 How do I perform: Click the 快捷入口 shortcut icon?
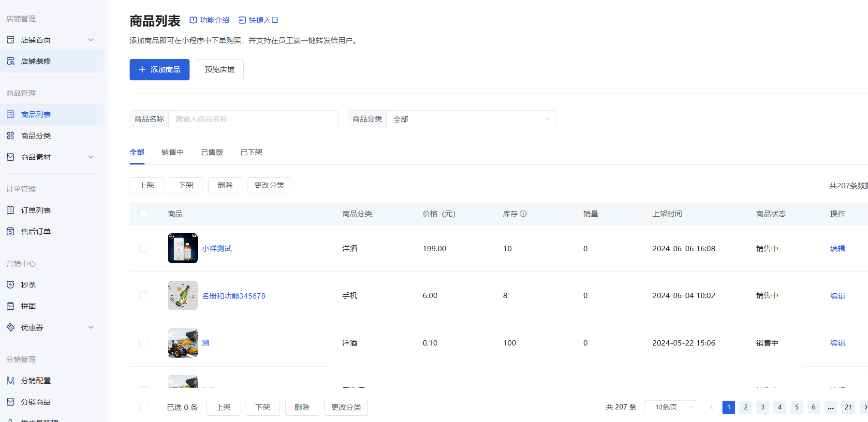(242, 20)
